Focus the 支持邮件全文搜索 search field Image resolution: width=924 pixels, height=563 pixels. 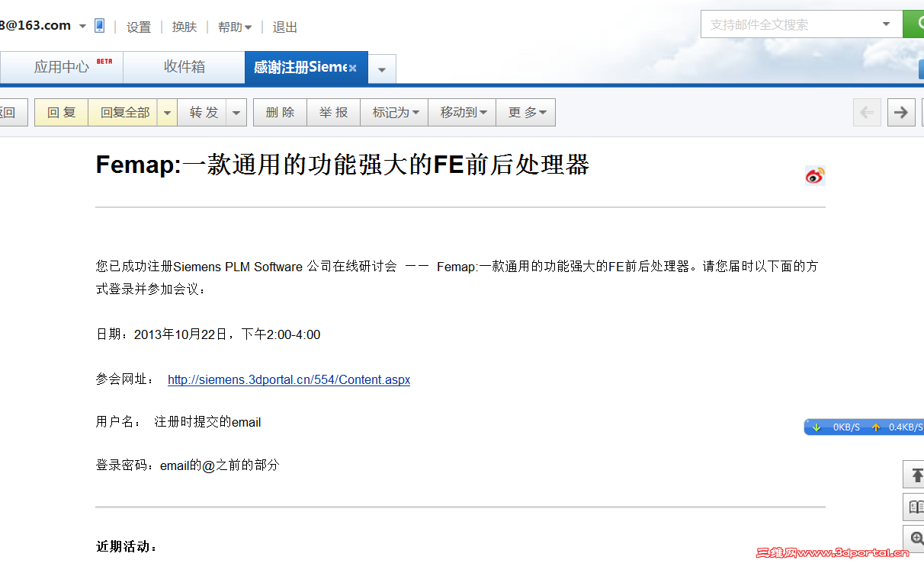click(789, 24)
